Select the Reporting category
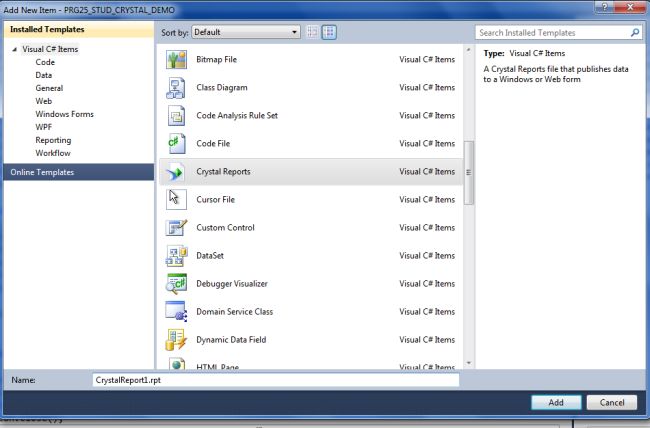This screenshot has width=650, height=428. pyautogui.click(x=53, y=140)
